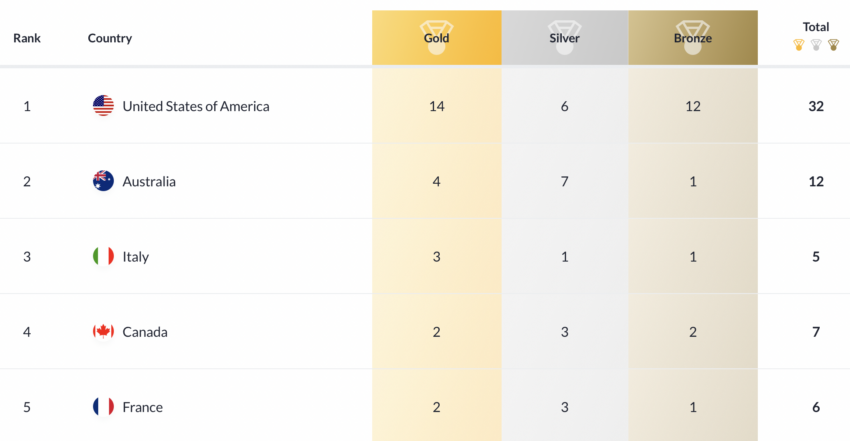Click the United States of America flag icon

103,106
